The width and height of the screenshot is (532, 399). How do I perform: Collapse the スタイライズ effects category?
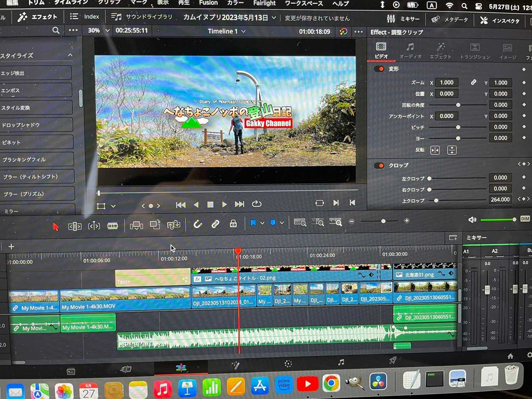(70, 55)
